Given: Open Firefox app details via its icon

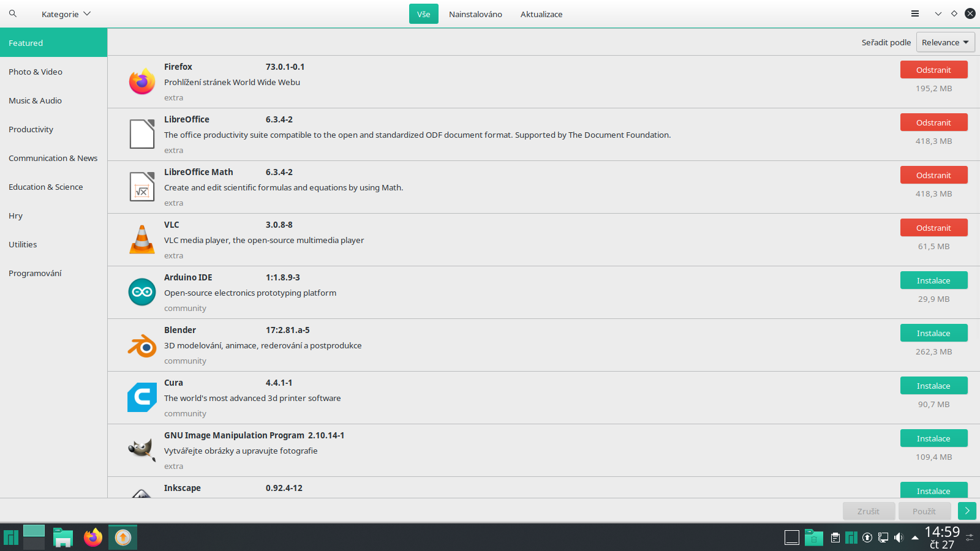Looking at the screenshot, I should (141, 81).
